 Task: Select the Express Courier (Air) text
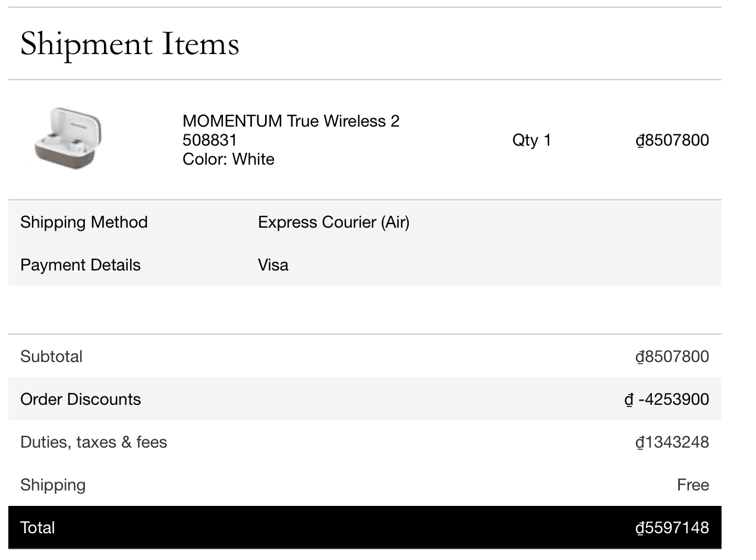[333, 222]
